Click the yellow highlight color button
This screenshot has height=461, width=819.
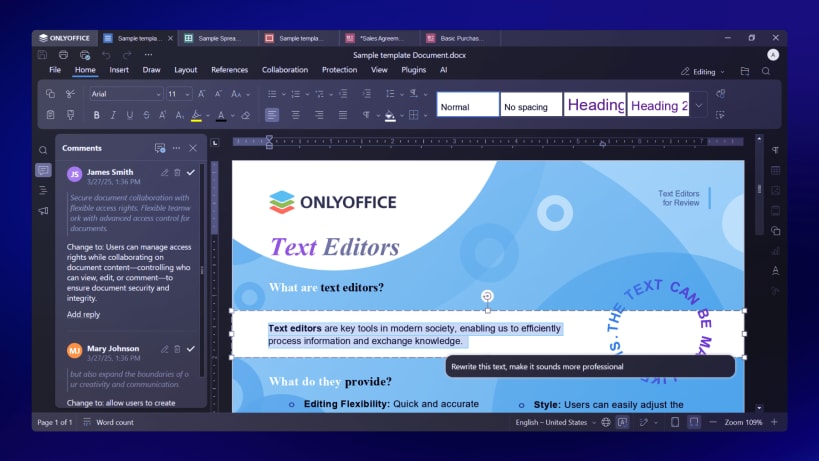[196, 115]
